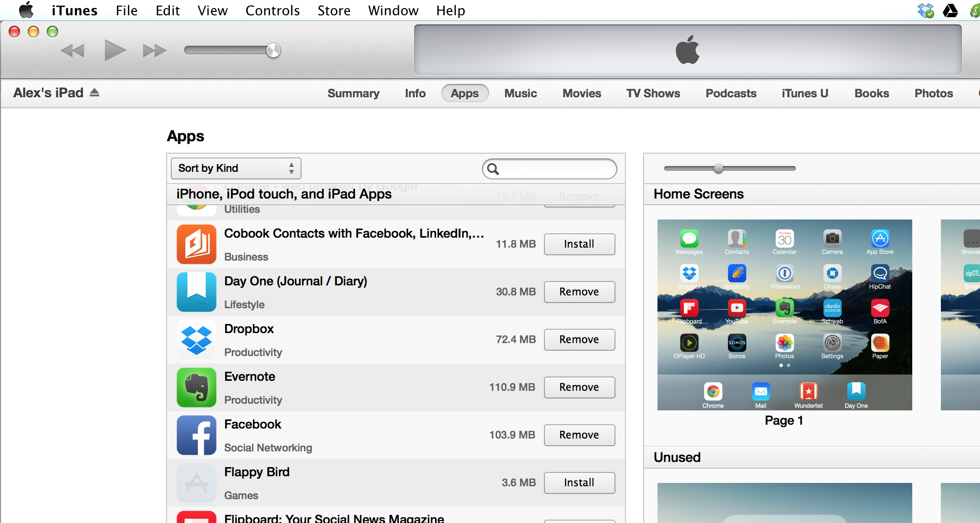Screen dimensions: 980x523
Task: Select the Wunderlist icon on home screen
Action: point(808,392)
